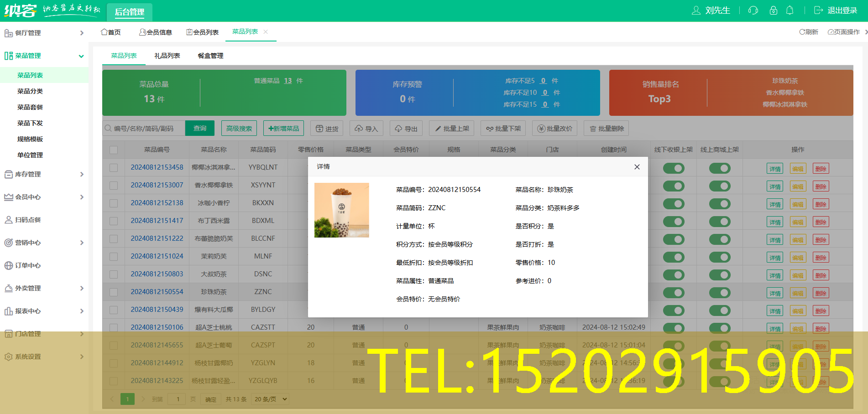Click the headset customer service icon

[753, 10]
